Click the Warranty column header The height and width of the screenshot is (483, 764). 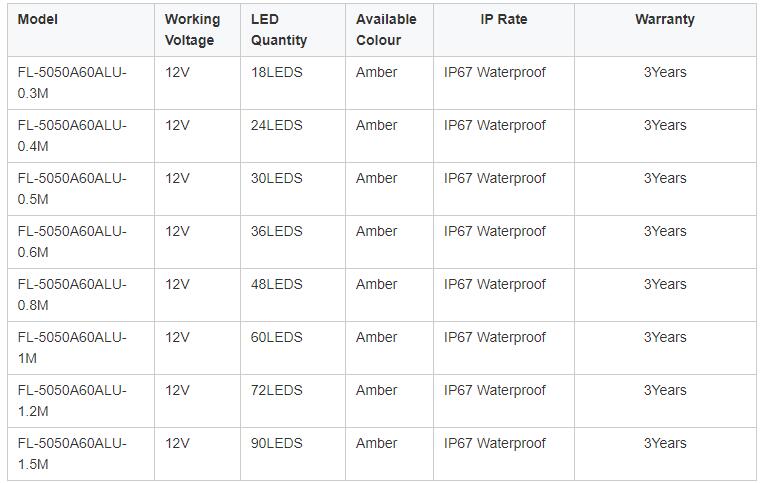(664, 19)
